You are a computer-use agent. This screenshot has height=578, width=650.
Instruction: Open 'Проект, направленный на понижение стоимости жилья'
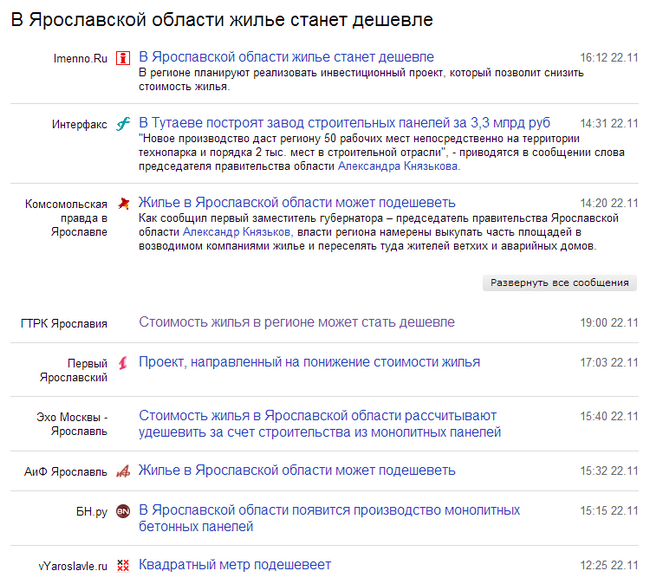tap(309, 362)
